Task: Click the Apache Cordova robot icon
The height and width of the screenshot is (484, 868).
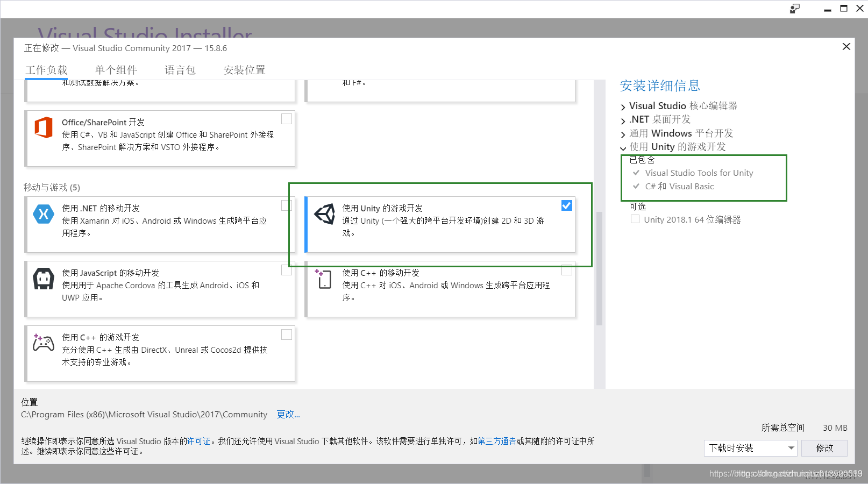Action: tap(44, 279)
